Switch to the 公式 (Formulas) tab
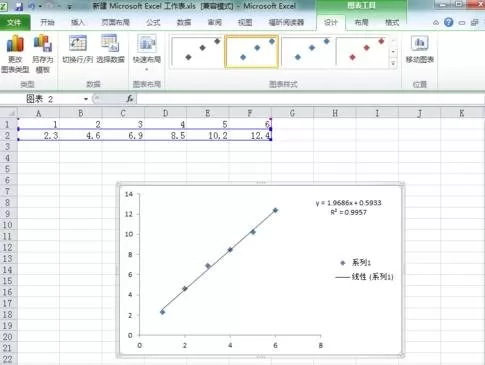 (x=153, y=22)
